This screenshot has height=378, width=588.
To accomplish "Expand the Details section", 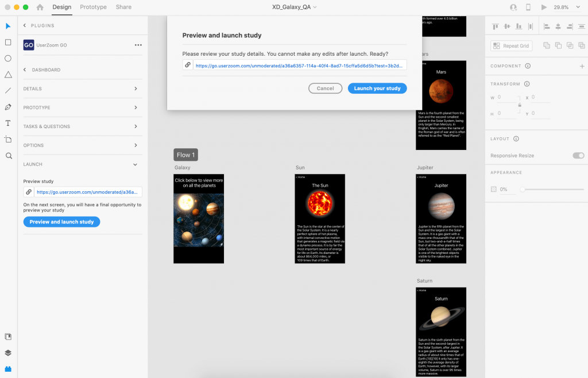I will point(83,89).
